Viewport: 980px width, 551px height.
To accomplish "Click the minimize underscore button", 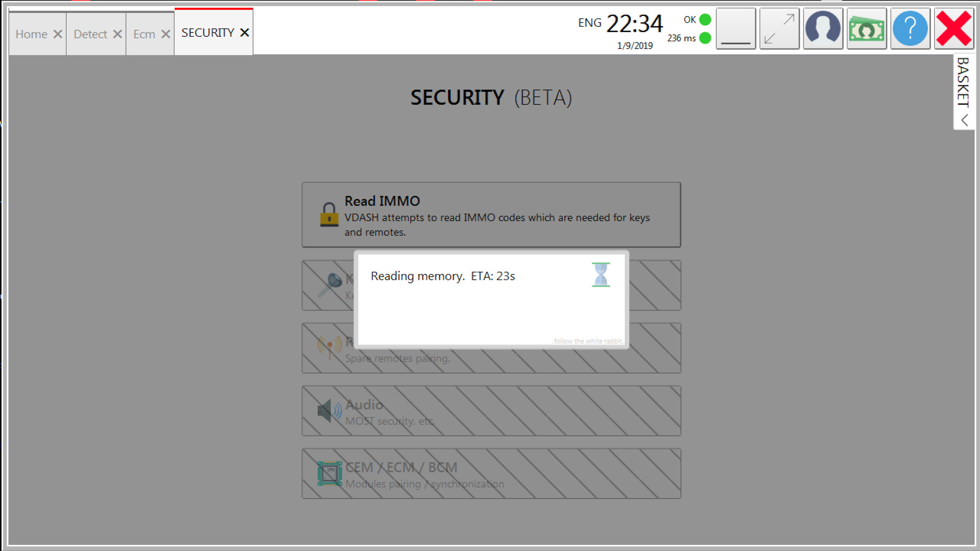I will (x=736, y=29).
